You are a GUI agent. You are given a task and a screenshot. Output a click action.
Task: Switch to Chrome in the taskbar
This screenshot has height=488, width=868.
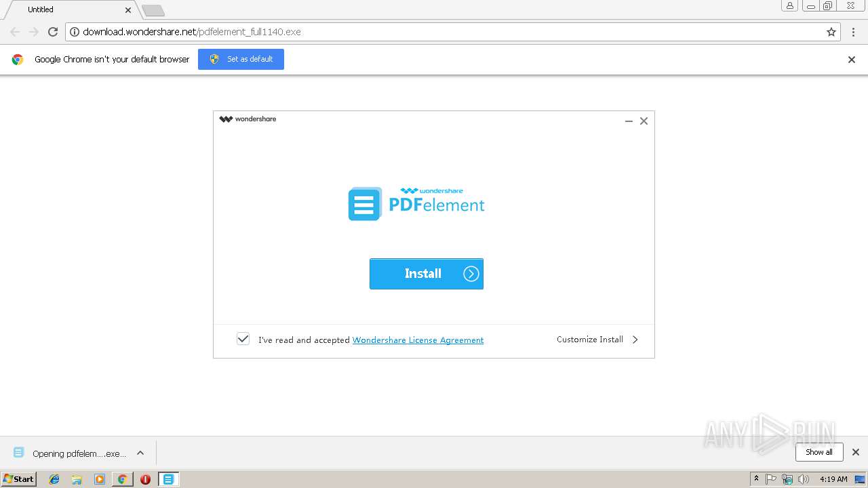point(123,479)
